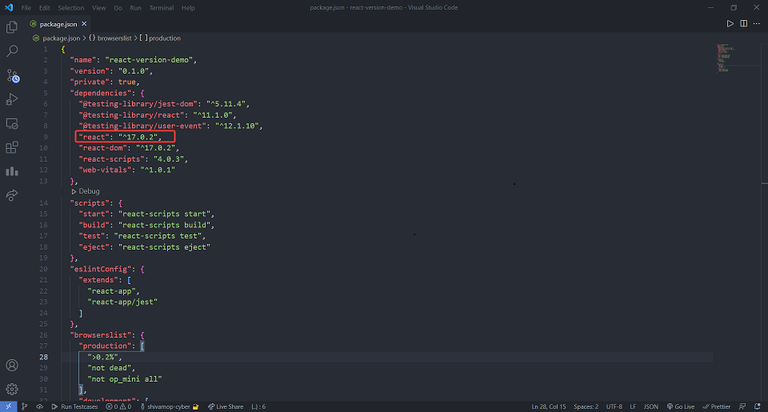Open the Terminal menu
The image size is (768, 412).
coord(161,7)
